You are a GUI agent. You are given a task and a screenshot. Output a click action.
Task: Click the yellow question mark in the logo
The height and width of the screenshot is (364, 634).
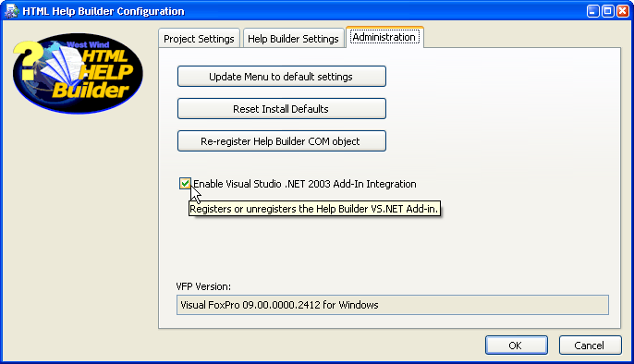28,61
